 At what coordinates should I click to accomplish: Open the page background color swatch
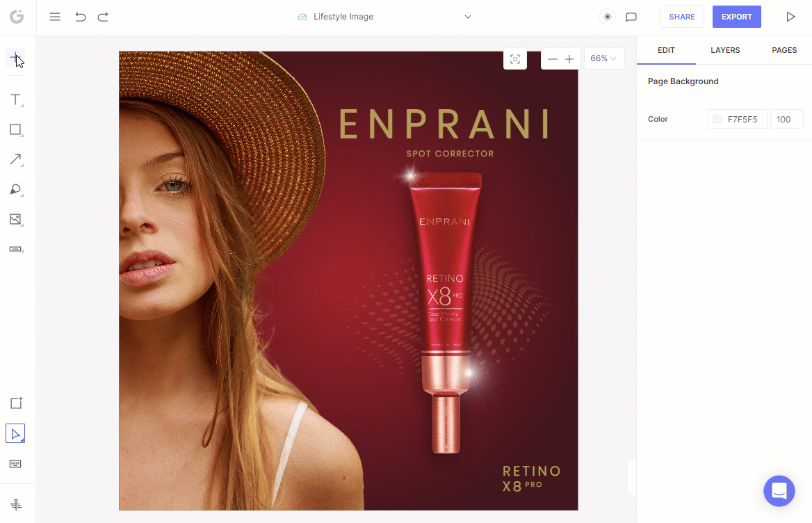tap(717, 119)
